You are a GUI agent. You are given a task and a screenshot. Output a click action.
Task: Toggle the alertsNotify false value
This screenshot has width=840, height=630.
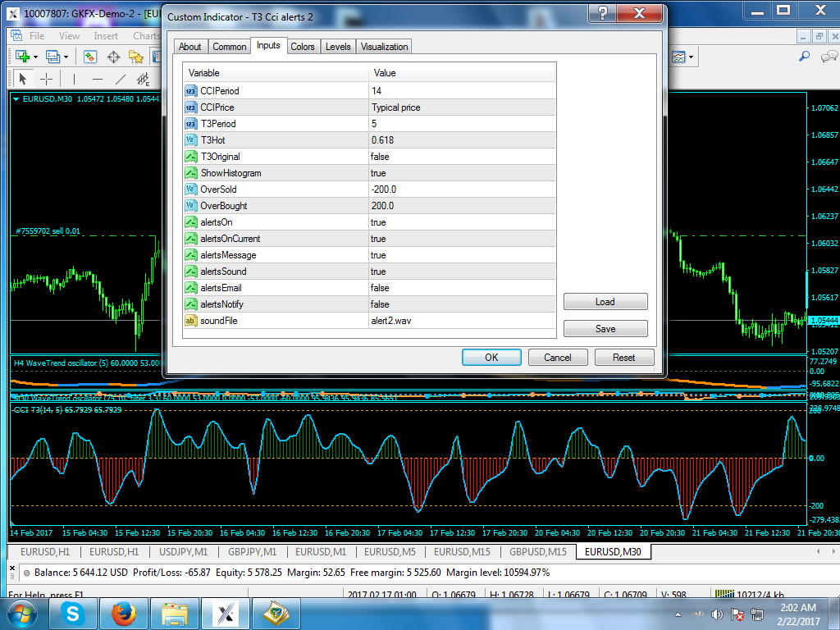[x=380, y=304]
